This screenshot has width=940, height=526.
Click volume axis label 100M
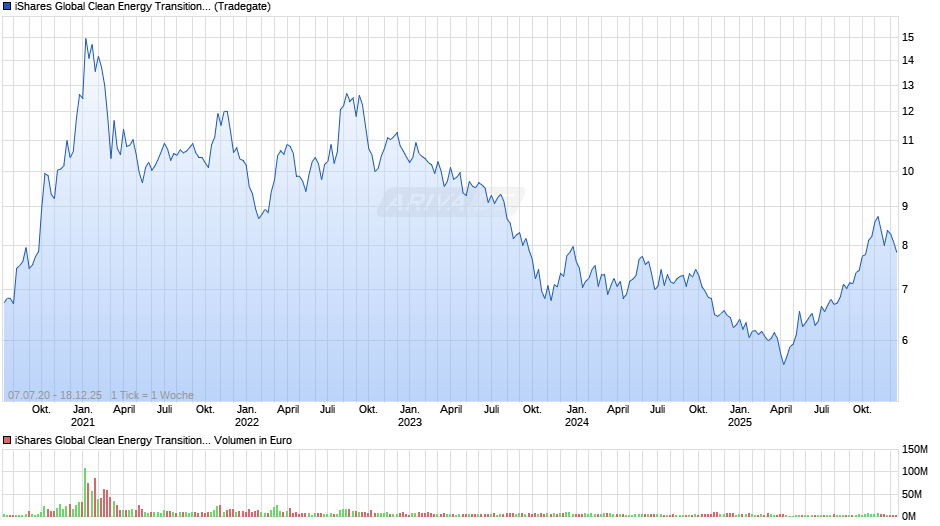tap(914, 471)
